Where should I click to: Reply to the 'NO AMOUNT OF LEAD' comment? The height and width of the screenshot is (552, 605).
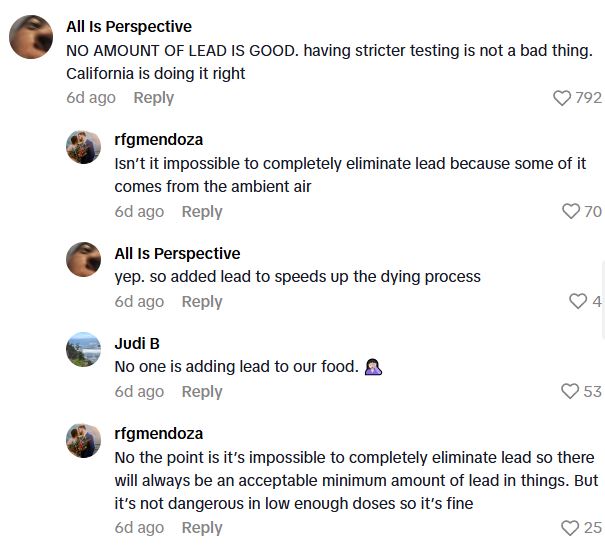(153, 98)
